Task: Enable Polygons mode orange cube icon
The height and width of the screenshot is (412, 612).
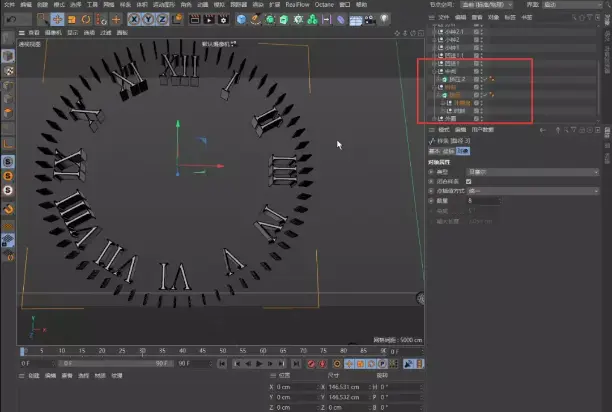Action: pyautogui.click(x=8, y=113)
